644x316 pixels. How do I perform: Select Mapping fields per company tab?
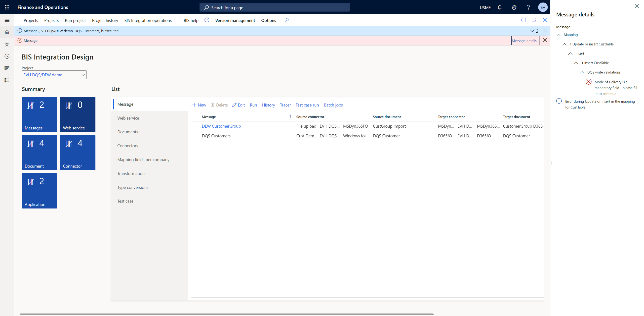click(150, 160)
